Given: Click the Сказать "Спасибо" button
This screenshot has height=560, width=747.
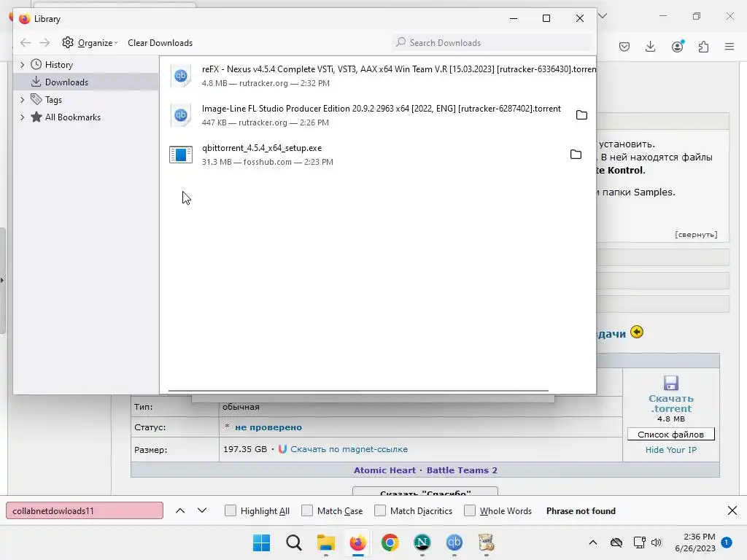Looking at the screenshot, I should click(425, 491).
